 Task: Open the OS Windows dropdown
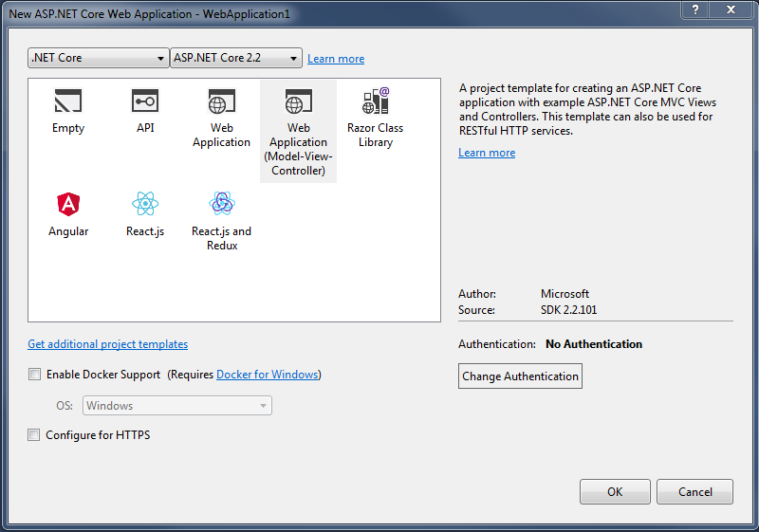coord(177,405)
